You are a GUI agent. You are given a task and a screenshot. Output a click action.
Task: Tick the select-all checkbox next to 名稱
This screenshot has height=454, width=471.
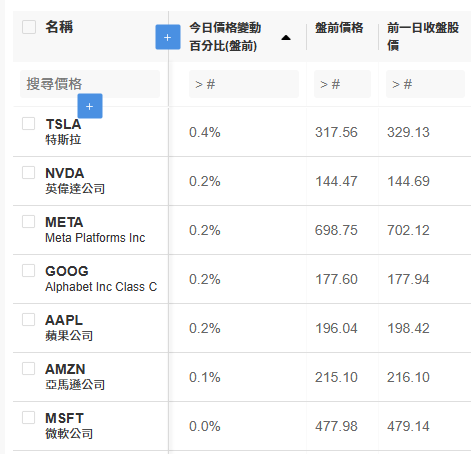click(x=29, y=27)
